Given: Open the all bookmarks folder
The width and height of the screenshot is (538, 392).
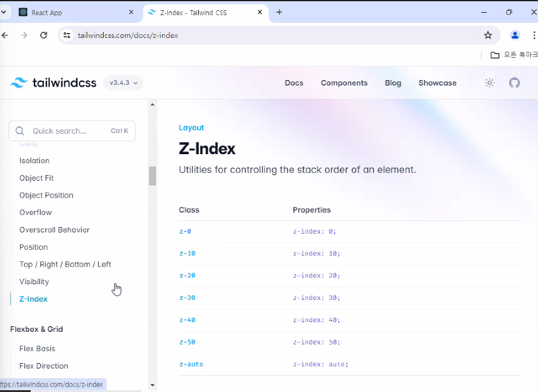Looking at the screenshot, I should (514, 55).
